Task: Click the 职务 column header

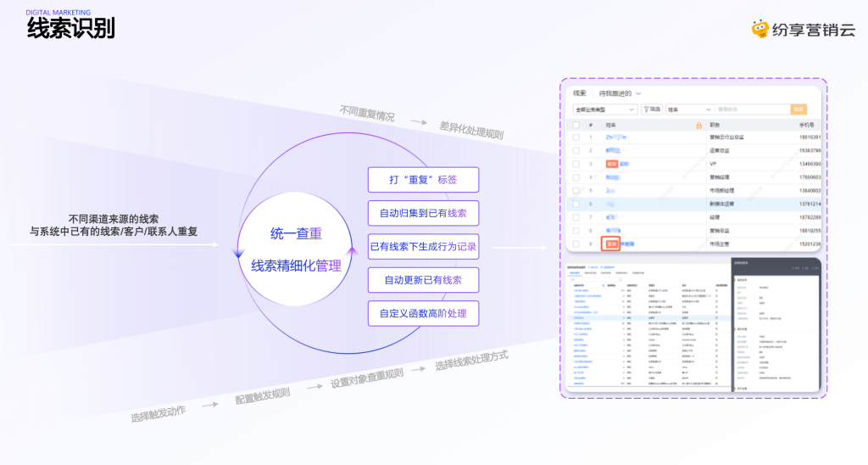Action: tap(715, 126)
